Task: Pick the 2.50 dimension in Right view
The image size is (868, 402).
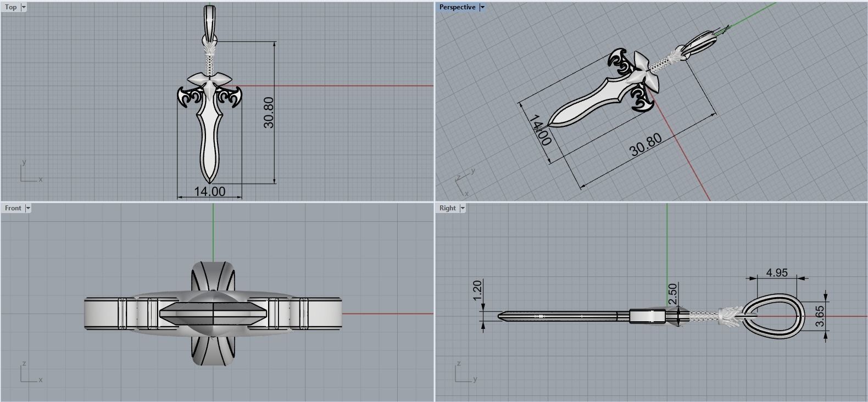Action: (673, 293)
